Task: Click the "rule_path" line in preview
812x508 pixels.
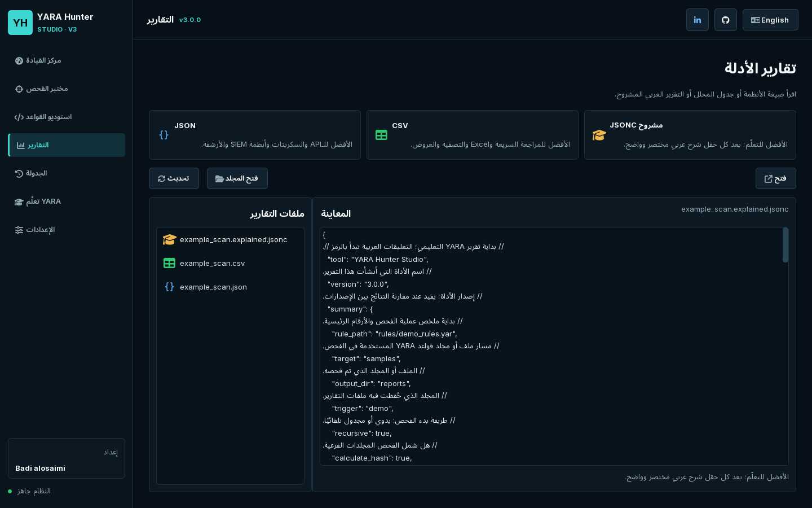Action: 395,334
